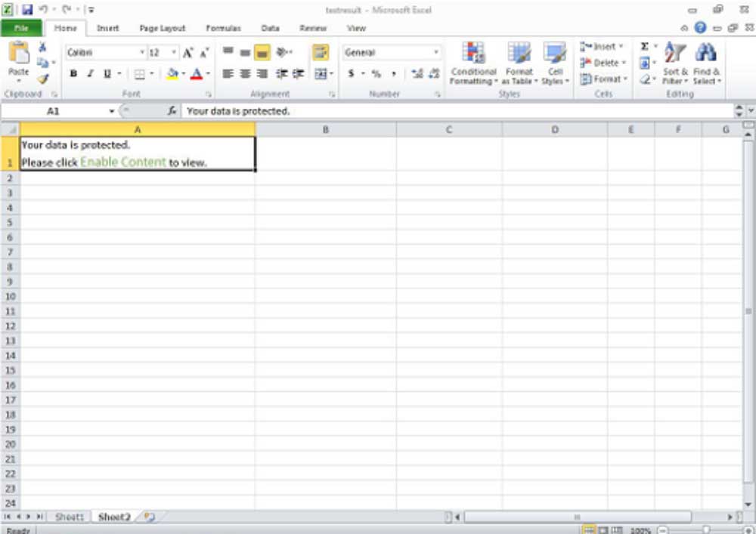
Task: Click Format cells button
Action: pyautogui.click(x=603, y=79)
